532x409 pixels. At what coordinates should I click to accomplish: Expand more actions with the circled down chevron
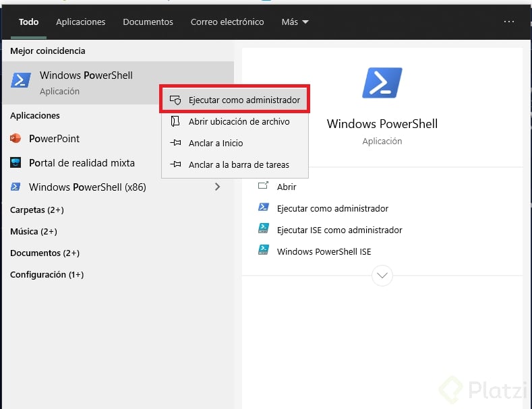382,275
